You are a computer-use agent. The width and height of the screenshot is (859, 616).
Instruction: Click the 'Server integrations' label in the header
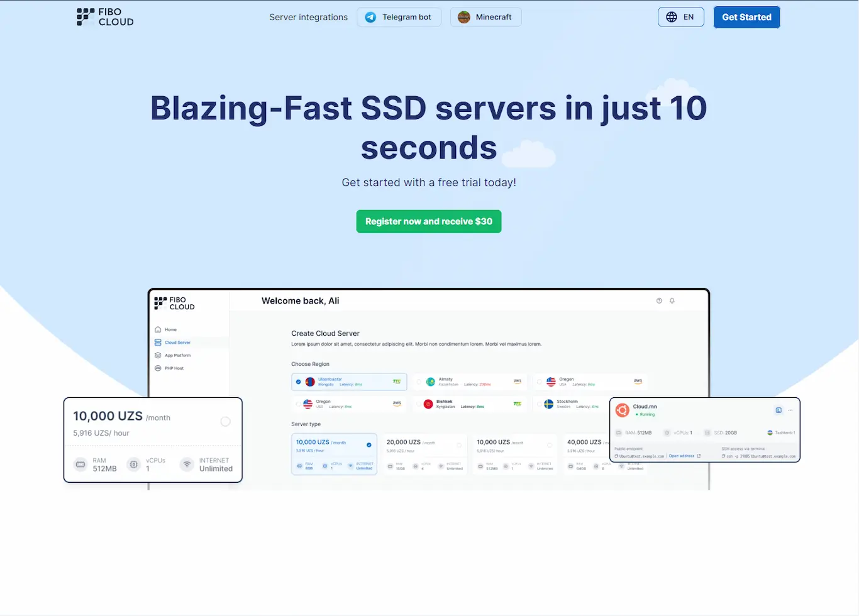click(308, 17)
